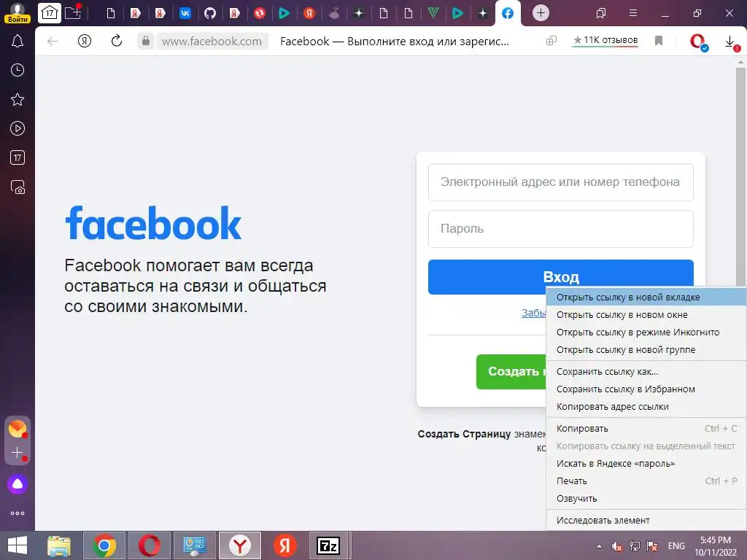Open Opera from the taskbar
The image size is (747, 560).
pyautogui.click(x=150, y=545)
